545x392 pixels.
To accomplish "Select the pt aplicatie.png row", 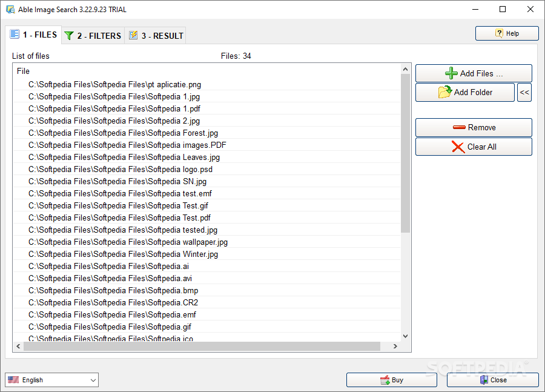I will click(x=207, y=85).
